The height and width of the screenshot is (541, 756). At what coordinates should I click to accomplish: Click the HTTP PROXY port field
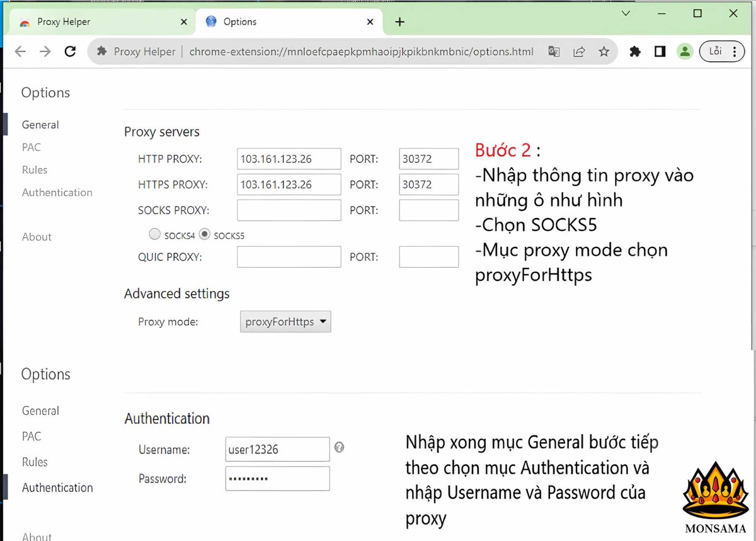tap(429, 159)
